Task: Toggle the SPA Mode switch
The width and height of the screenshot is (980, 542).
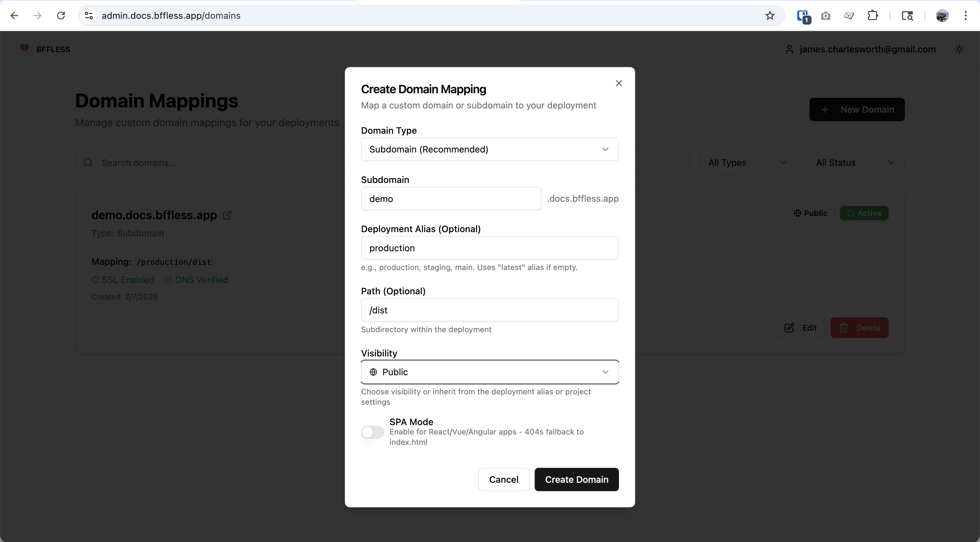Action: click(372, 432)
